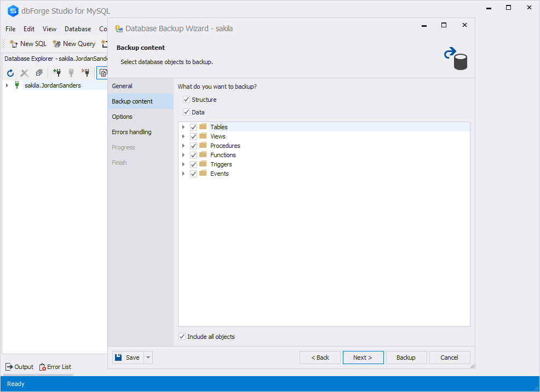Grab the wizard window resize grip
The image size is (540, 392).
472,366
